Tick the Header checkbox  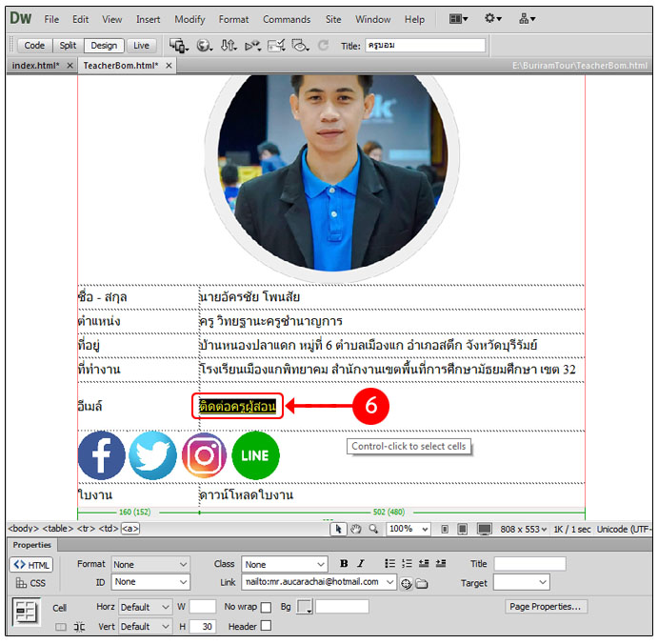[266, 626]
